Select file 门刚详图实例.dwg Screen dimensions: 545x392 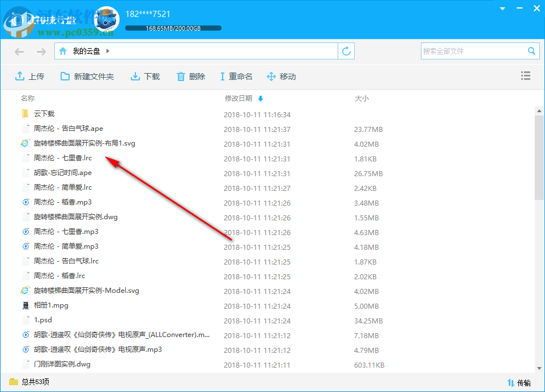coord(62,364)
